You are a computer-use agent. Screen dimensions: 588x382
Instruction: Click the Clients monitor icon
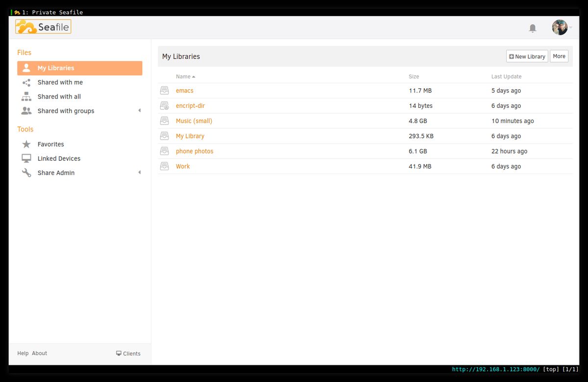pyautogui.click(x=119, y=353)
